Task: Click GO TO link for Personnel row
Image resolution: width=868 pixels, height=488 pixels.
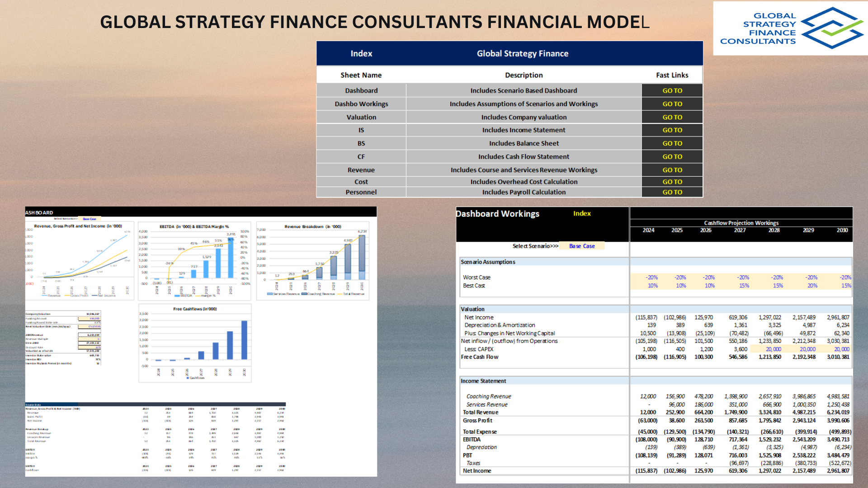Action: pos(672,192)
